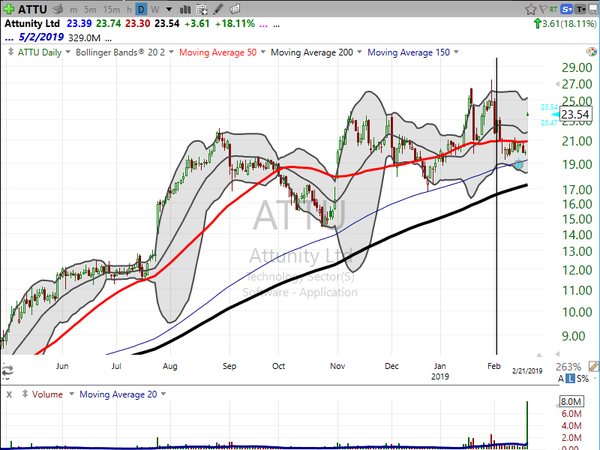
Task: Click the add indicator table icon
Action: point(202,9)
